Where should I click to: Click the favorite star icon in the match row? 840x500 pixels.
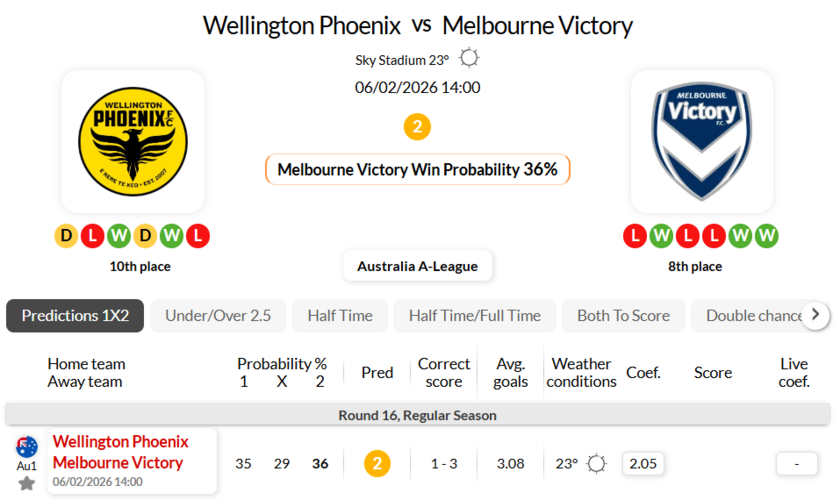(x=26, y=484)
